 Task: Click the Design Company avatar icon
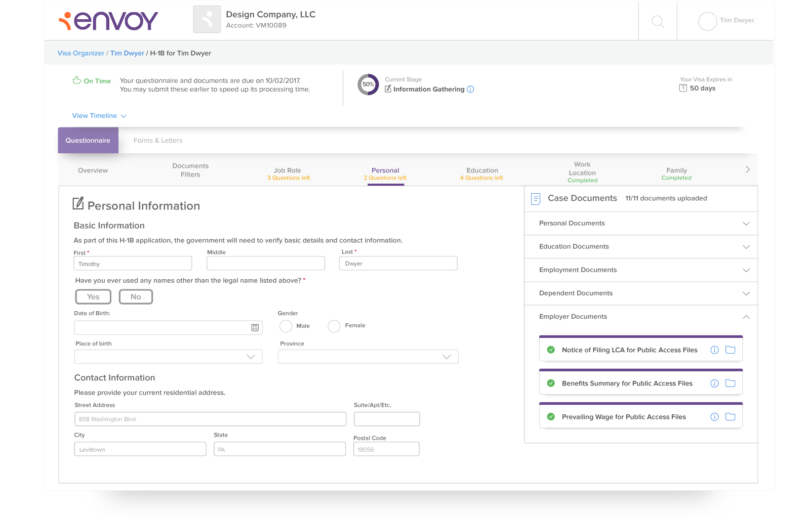pos(207,19)
